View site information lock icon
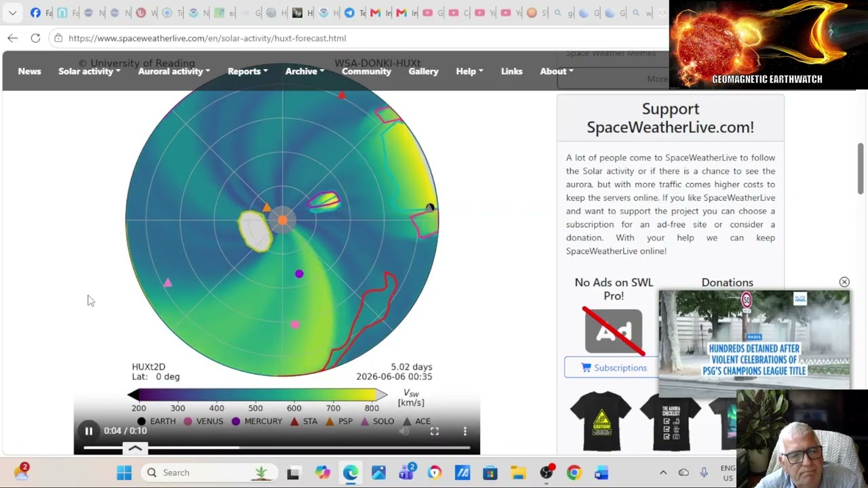 pos(58,38)
